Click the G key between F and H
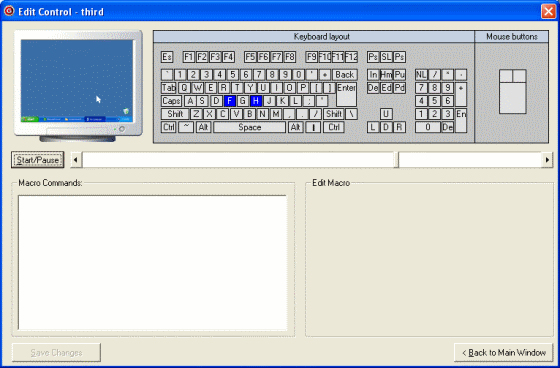This screenshot has width=560, height=368. tap(243, 101)
